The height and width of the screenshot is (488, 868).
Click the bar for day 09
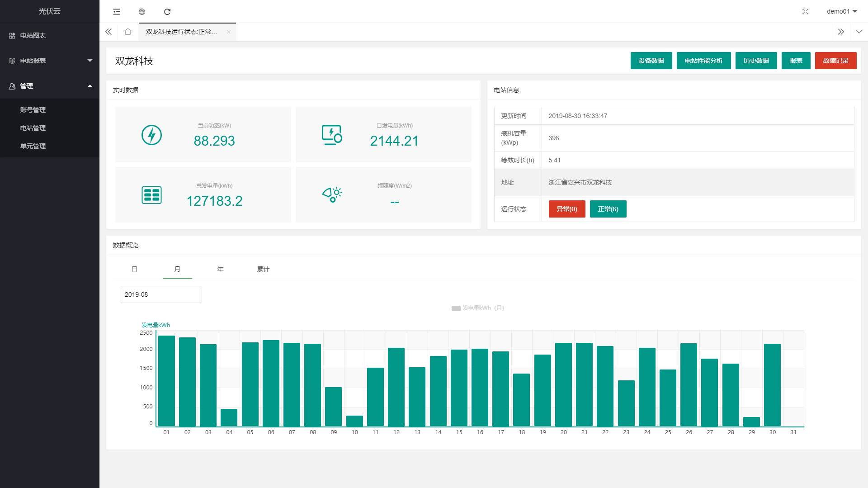point(334,406)
